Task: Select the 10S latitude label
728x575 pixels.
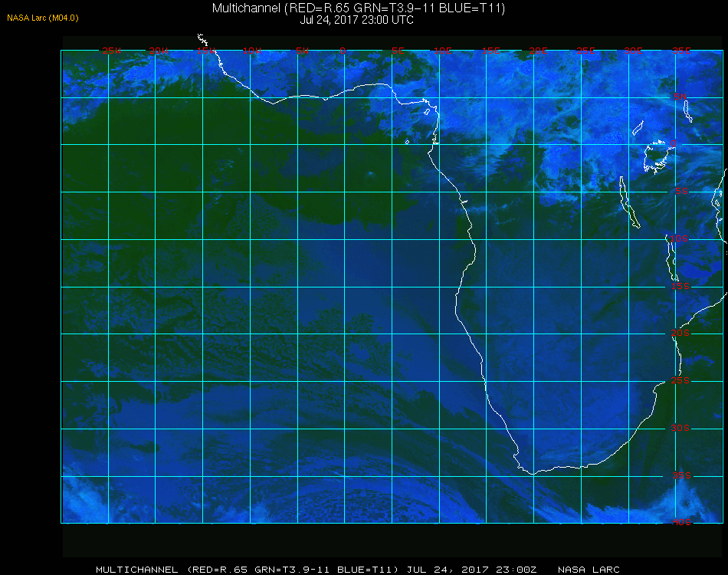Action: pyautogui.click(x=679, y=238)
